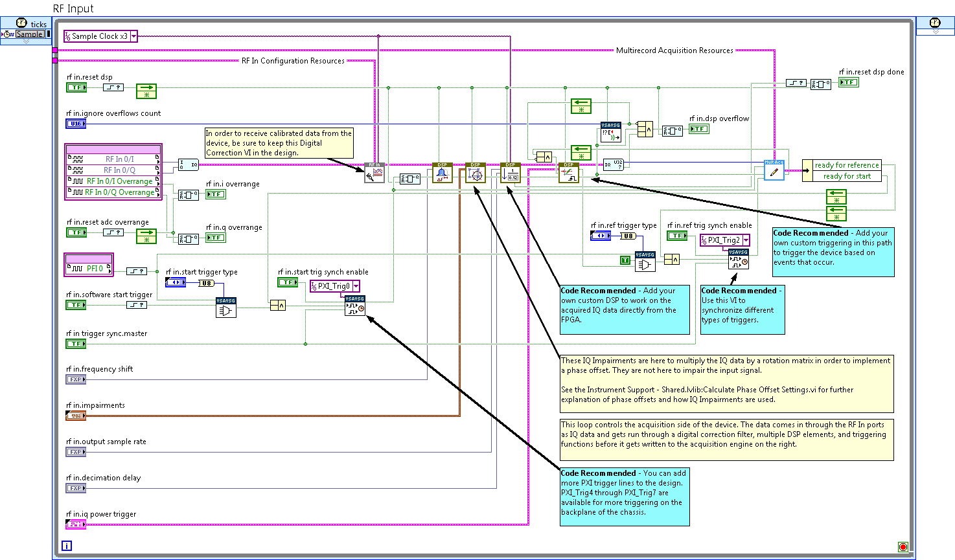The image size is (955, 560).
Task: Click the rf in.reset dsp boolean terminal
Action: pos(76,87)
